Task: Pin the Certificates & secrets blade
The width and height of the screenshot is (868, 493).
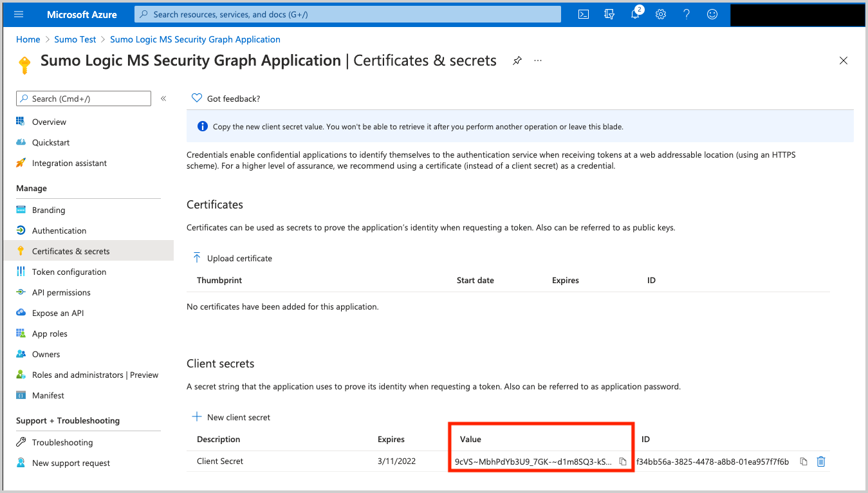Action: pyautogui.click(x=517, y=60)
